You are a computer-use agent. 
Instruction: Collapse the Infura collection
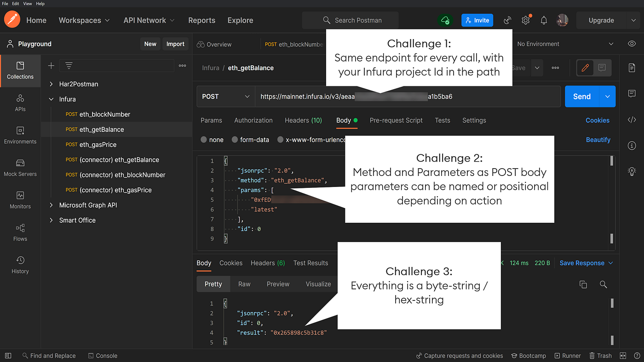(51, 99)
